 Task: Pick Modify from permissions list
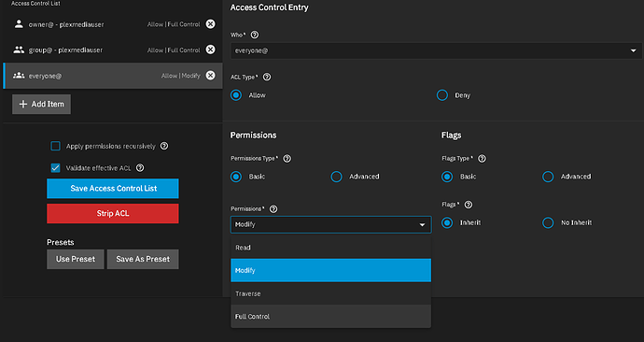coord(330,270)
